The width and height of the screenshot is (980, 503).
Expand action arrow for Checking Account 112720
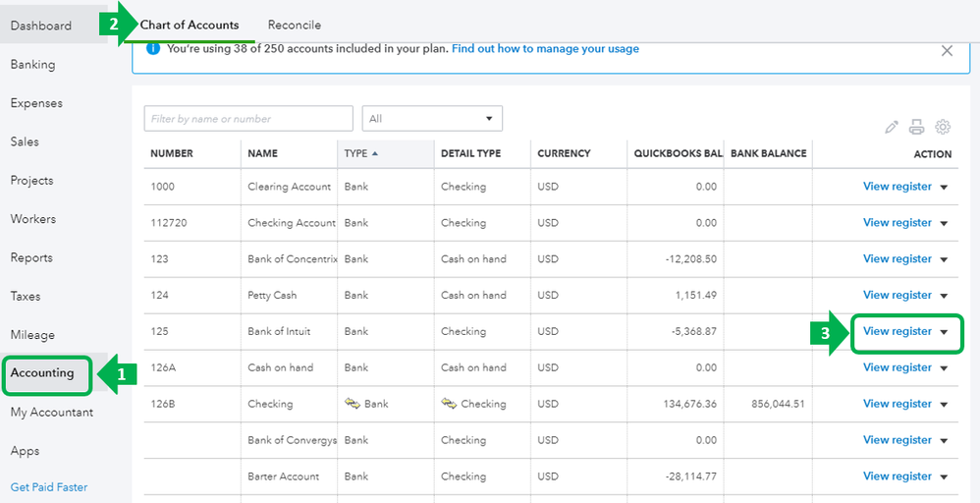coord(944,223)
